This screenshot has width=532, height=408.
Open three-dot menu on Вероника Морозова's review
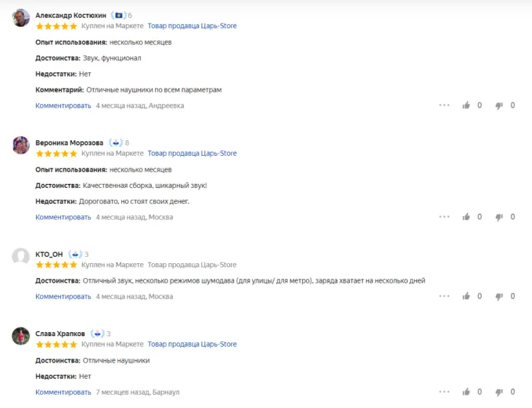tap(444, 217)
